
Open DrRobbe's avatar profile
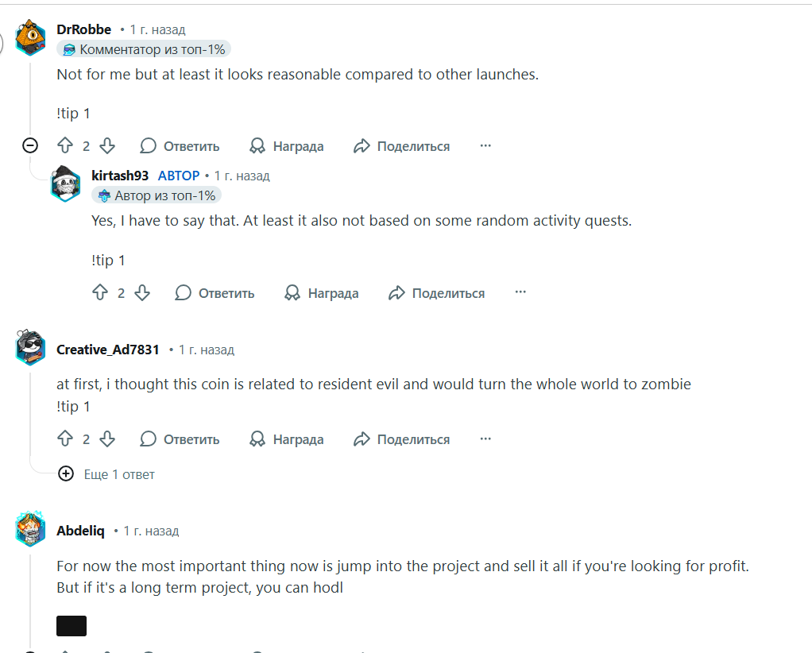pos(31,37)
